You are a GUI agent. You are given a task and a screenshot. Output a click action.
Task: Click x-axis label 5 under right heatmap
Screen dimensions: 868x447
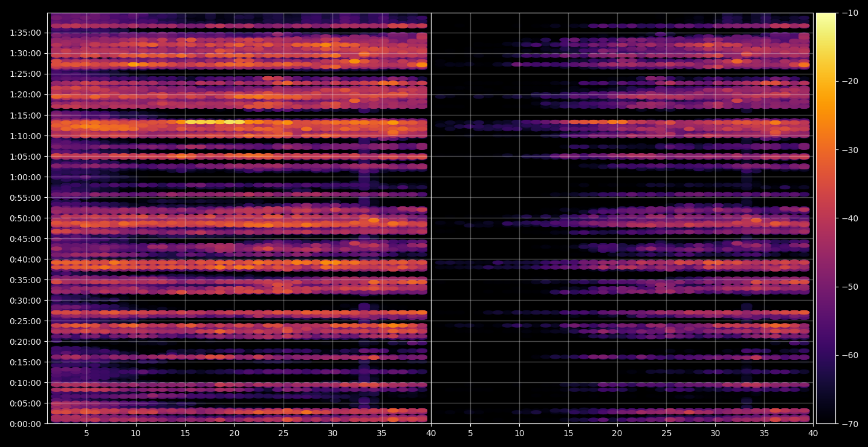point(470,433)
